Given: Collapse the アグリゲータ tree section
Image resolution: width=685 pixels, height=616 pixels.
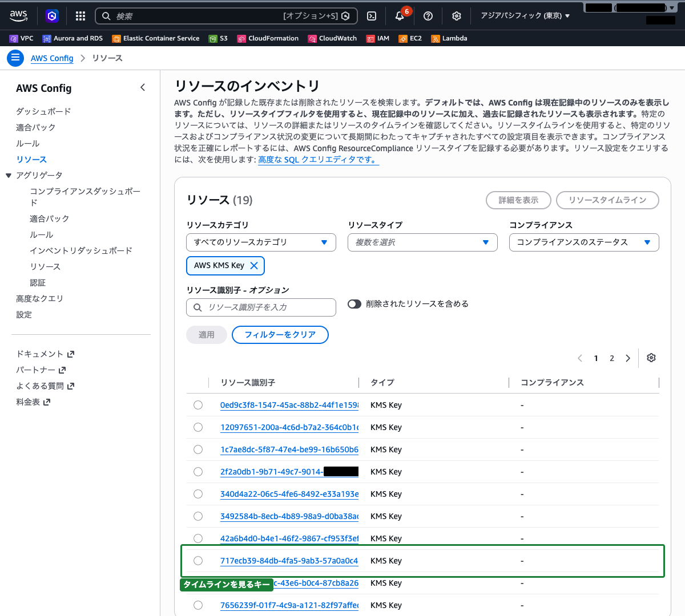Looking at the screenshot, I should (9, 176).
